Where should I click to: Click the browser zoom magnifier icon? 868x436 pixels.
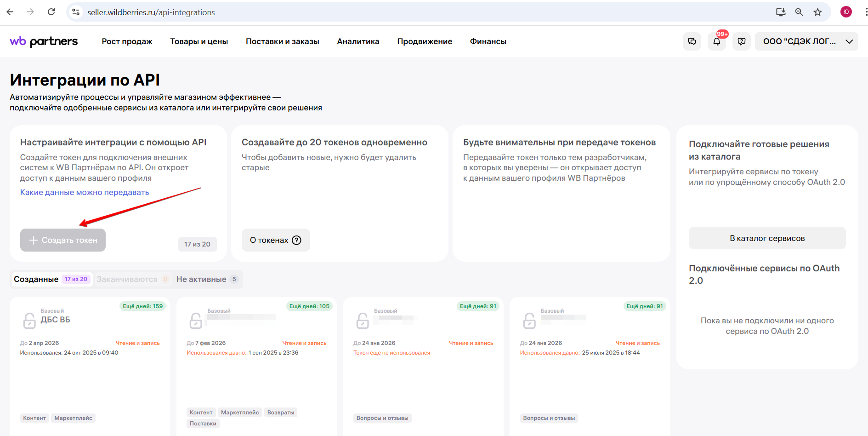pyautogui.click(x=799, y=12)
